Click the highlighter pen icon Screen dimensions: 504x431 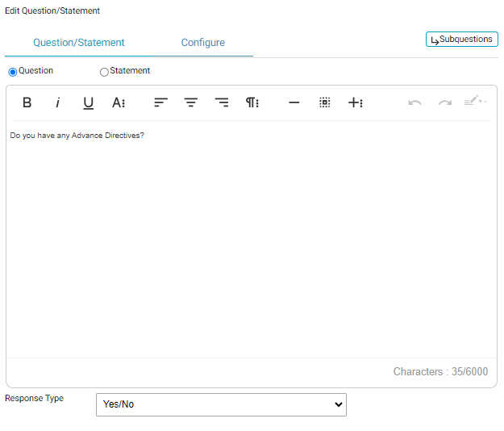click(474, 101)
